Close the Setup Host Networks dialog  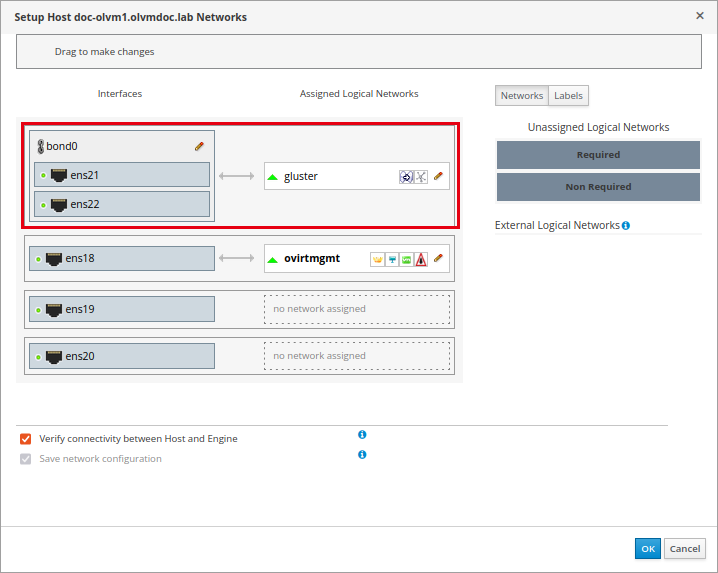(x=700, y=16)
